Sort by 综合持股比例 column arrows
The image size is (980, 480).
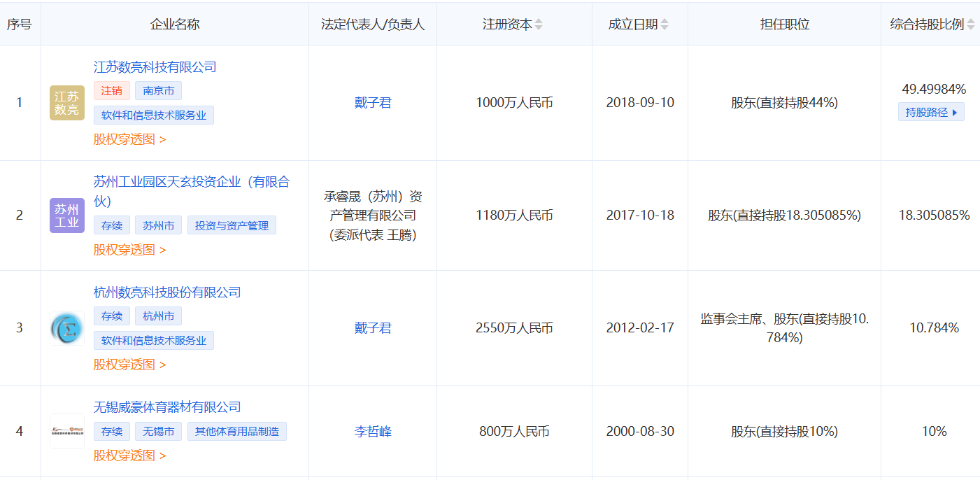(x=971, y=24)
